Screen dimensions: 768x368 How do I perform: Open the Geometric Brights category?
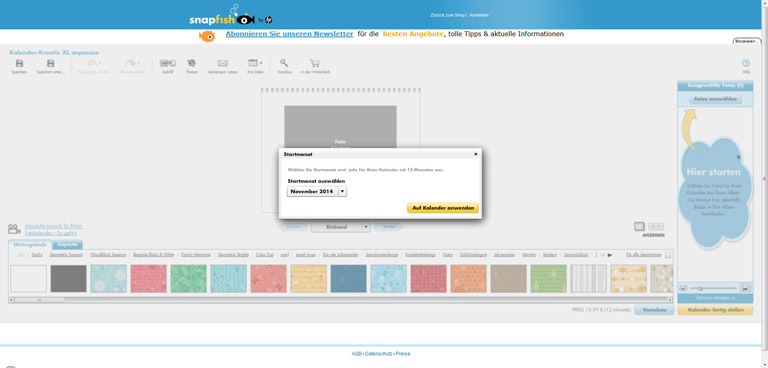[x=234, y=255]
